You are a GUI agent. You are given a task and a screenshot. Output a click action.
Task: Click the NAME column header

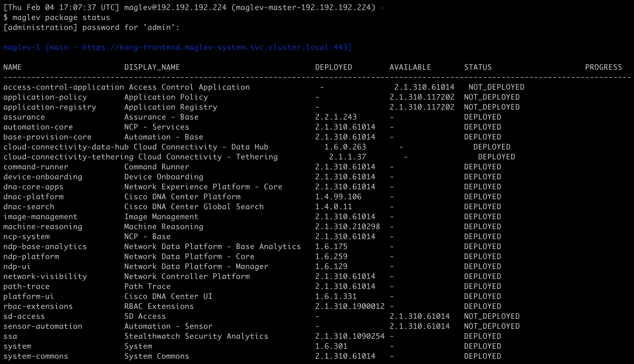click(12, 67)
